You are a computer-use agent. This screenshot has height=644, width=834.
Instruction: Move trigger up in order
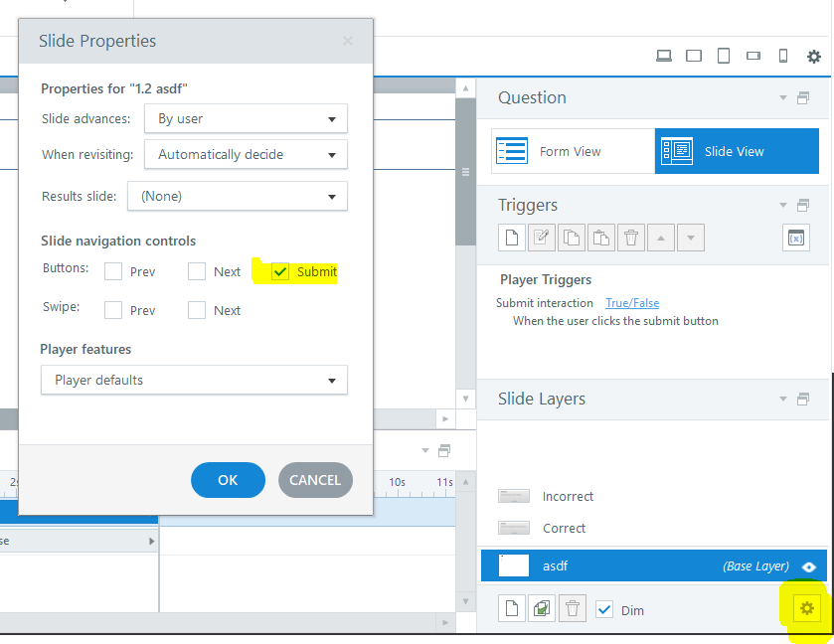click(x=661, y=238)
